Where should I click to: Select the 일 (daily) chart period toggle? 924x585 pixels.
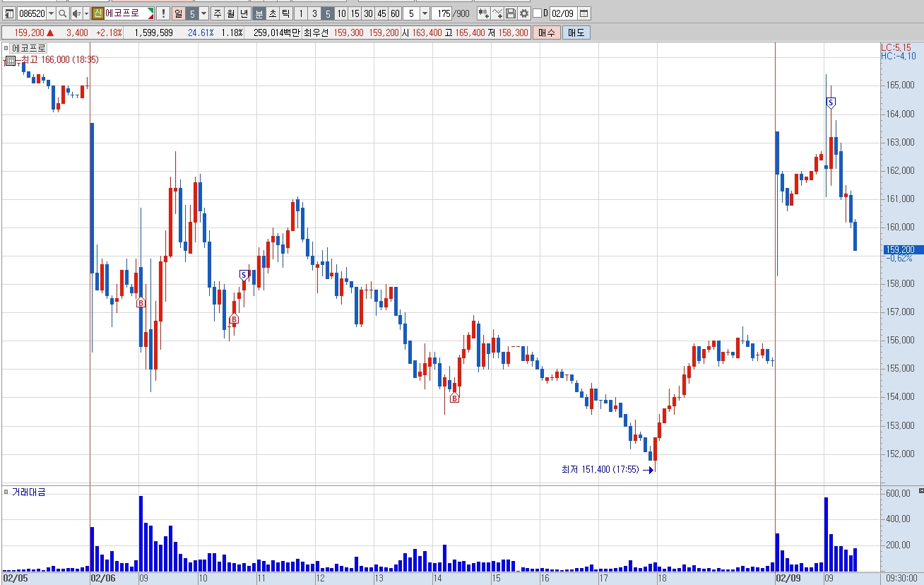point(179,13)
